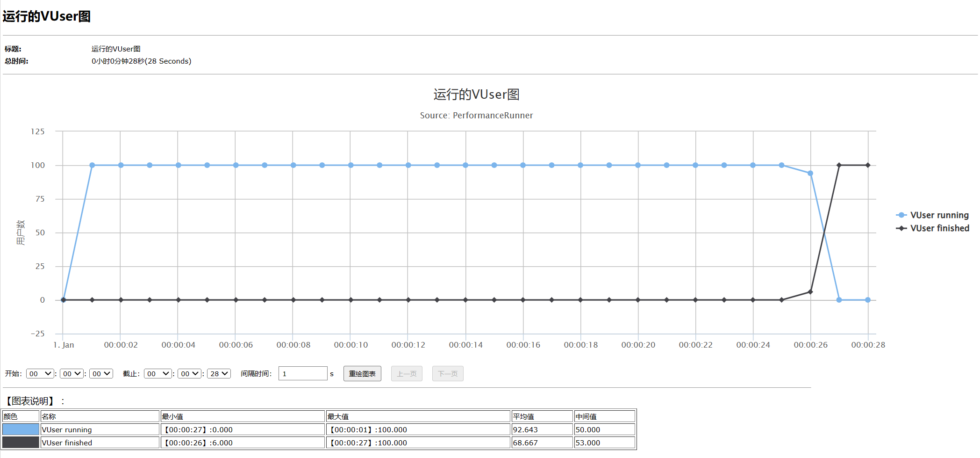This screenshot has height=458, width=980.
Task: Click the 92.643 average value cell
Action: click(x=542, y=429)
